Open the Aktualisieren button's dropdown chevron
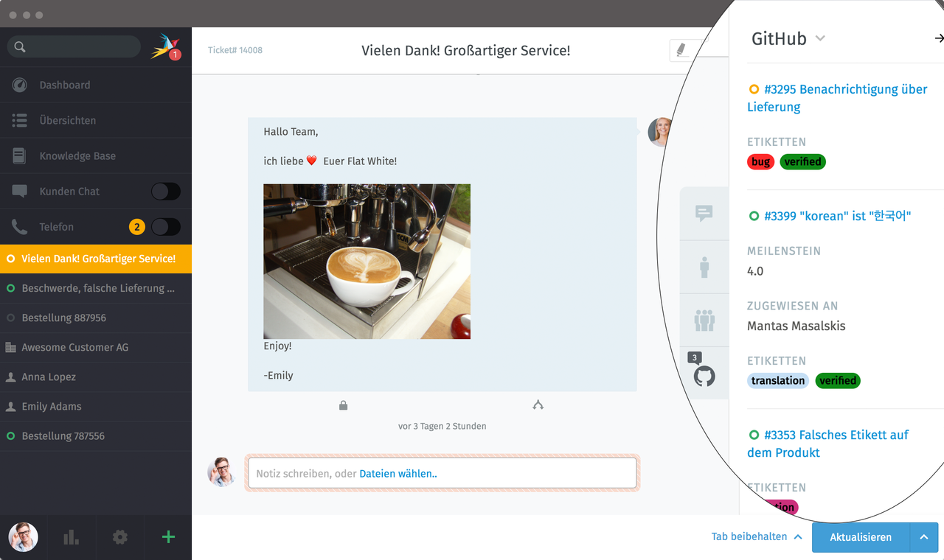Screen dimensions: 944x560 coord(923,537)
